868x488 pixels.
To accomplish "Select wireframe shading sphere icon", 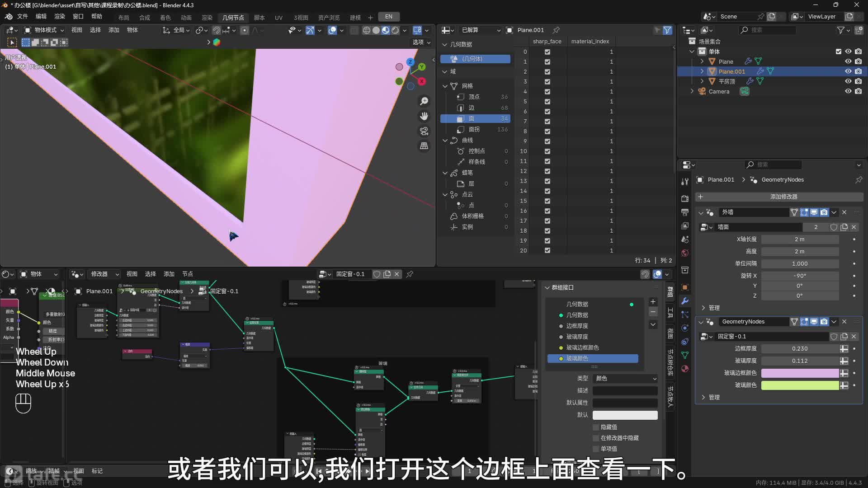I will tap(367, 30).
